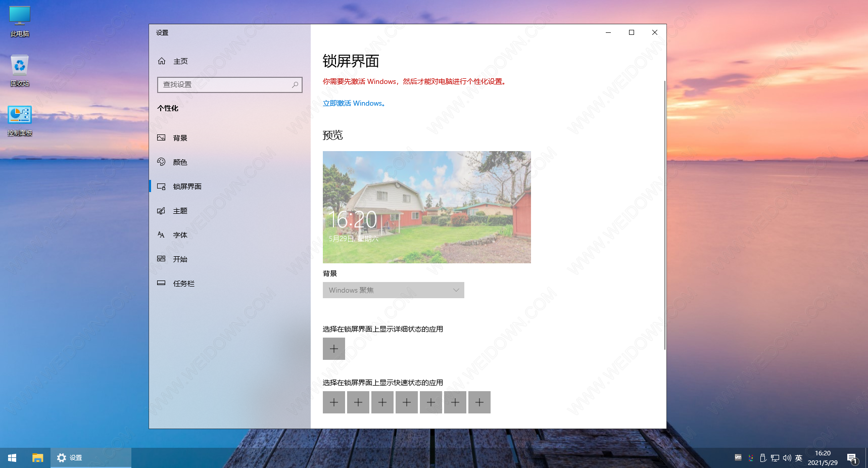Click the safely remove USB tray icon
This screenshot has width=868, height=468.
763,458
